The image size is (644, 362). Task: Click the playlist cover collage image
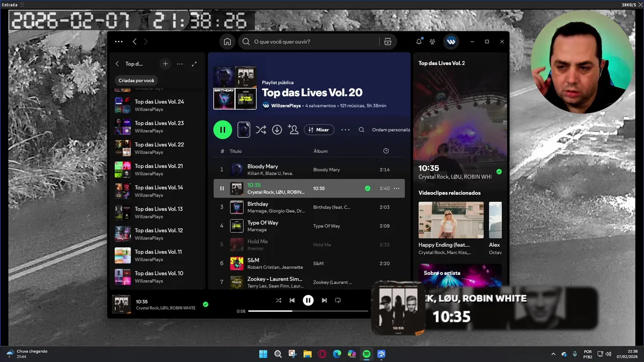(235, 88)
